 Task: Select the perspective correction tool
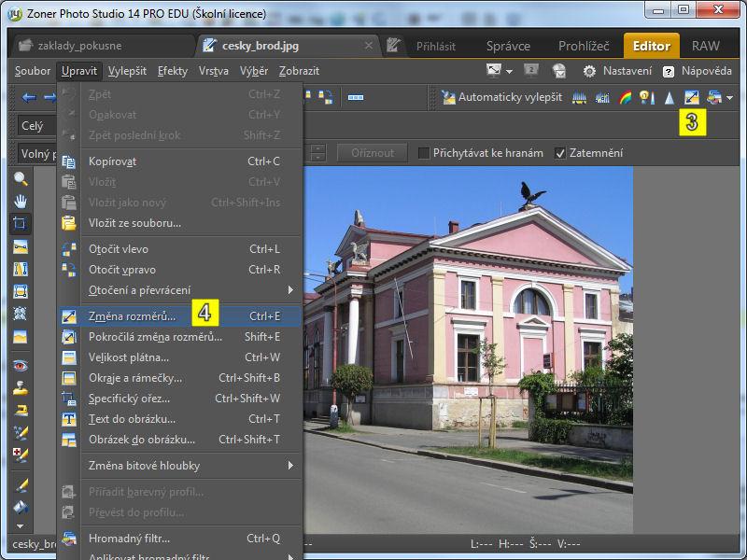pyautogui.click(x=20, y=291)
